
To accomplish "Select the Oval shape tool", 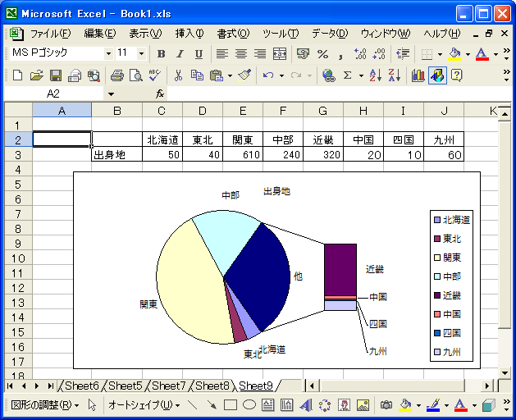I will 249,405.
